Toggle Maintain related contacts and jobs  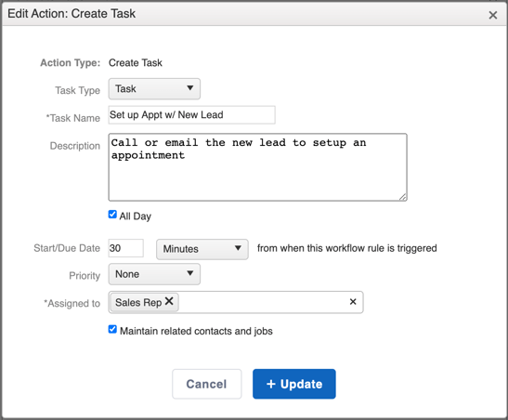(x=112, y=329)
